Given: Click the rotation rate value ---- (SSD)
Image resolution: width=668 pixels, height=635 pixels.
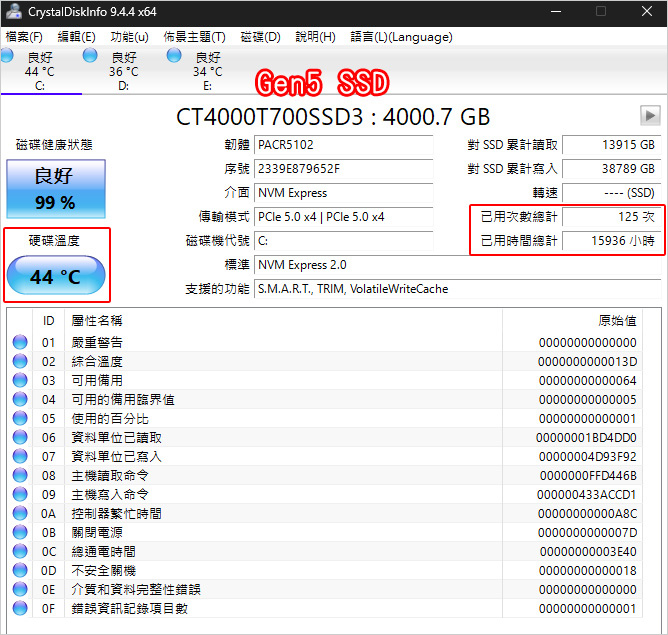Looking at the screenshot, I should (x=612, y=193).
